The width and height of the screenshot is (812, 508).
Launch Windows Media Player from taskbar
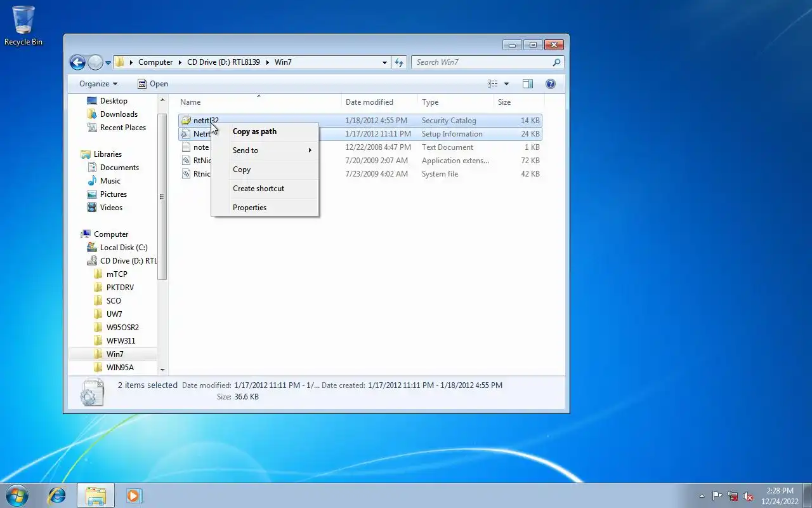coord(134,495)
